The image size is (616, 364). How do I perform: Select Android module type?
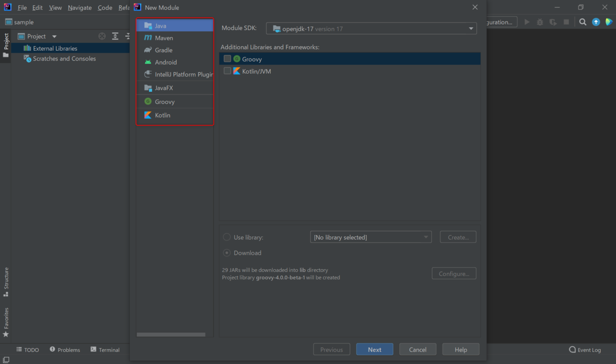point(175,62)
